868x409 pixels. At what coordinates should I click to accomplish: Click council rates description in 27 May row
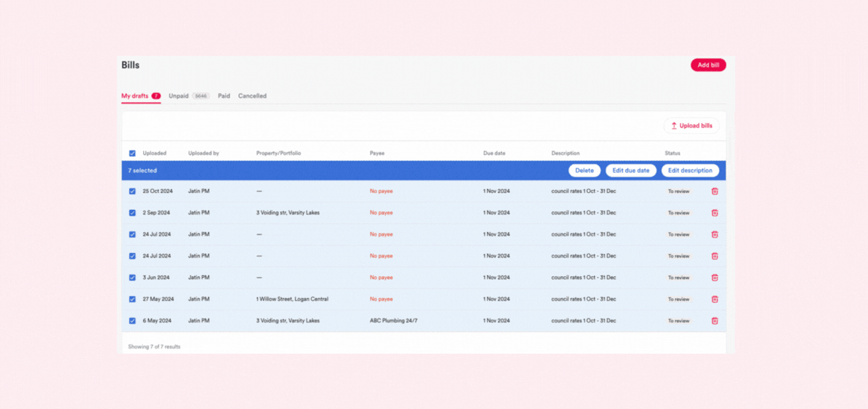click(583, 299)
